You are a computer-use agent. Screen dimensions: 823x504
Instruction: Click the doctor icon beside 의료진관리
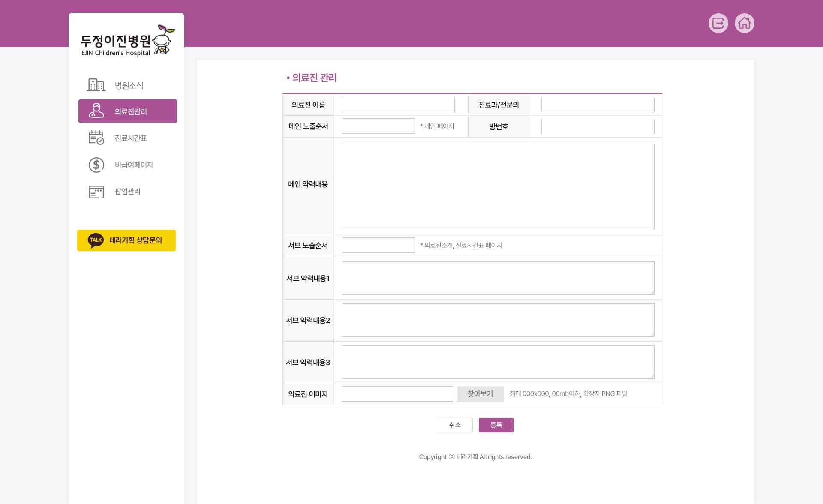pos(96,111)
